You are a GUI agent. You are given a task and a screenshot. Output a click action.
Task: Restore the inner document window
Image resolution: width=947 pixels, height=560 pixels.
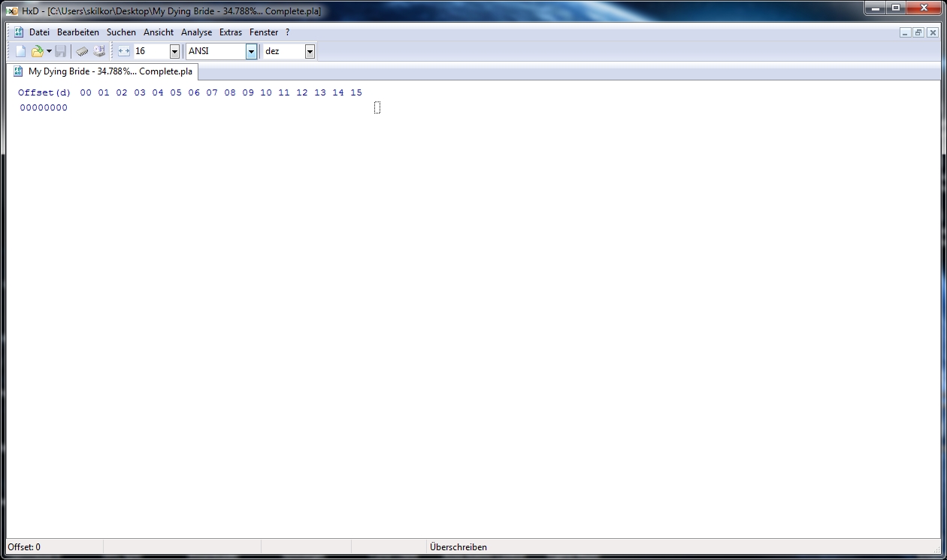click(918, 32)
